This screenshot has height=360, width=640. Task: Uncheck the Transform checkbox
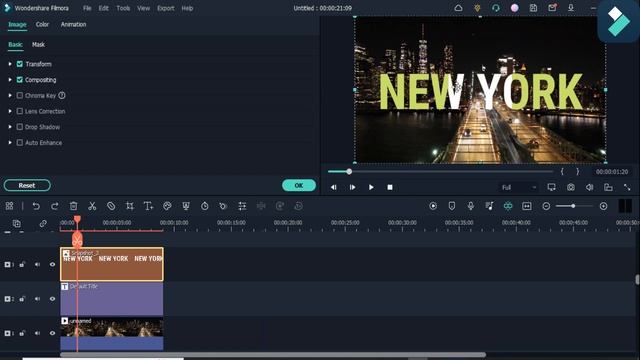(x=20, y=64)
